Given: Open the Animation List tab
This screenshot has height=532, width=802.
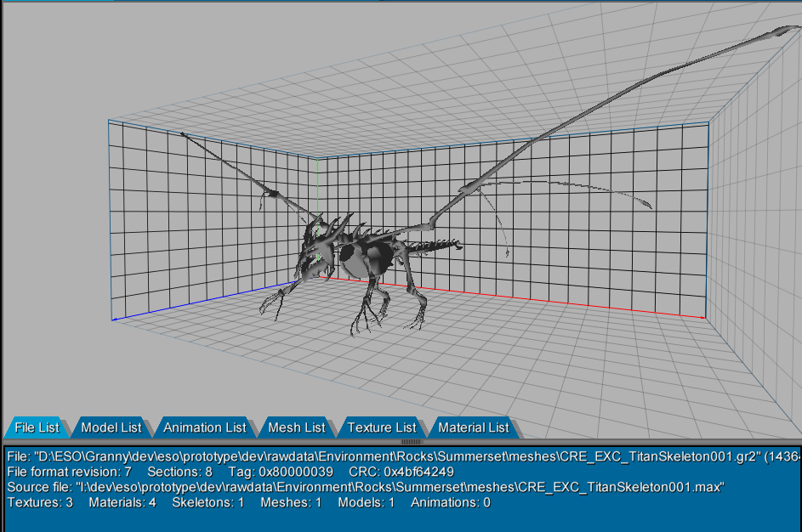Looking at the screenshot, I should pyautogui.click(x=205, y=427).
